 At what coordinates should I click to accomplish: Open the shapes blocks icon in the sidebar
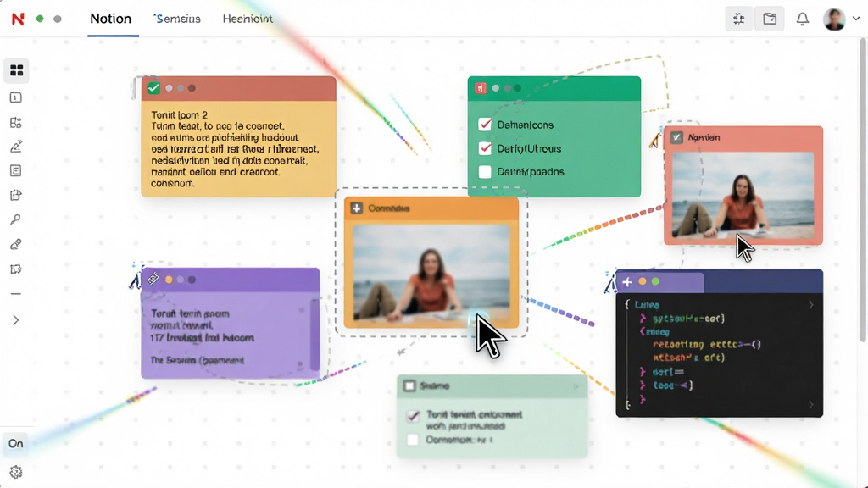(x=15, y=122)
